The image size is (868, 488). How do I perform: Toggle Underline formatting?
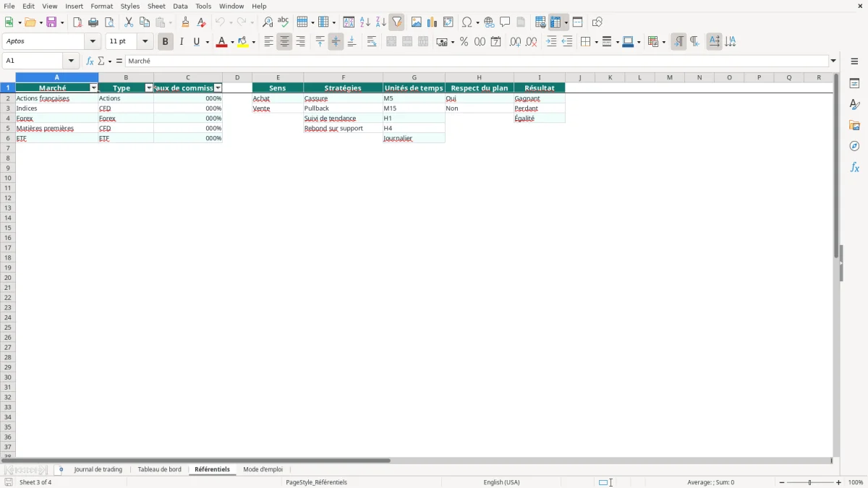pos(197,42)
